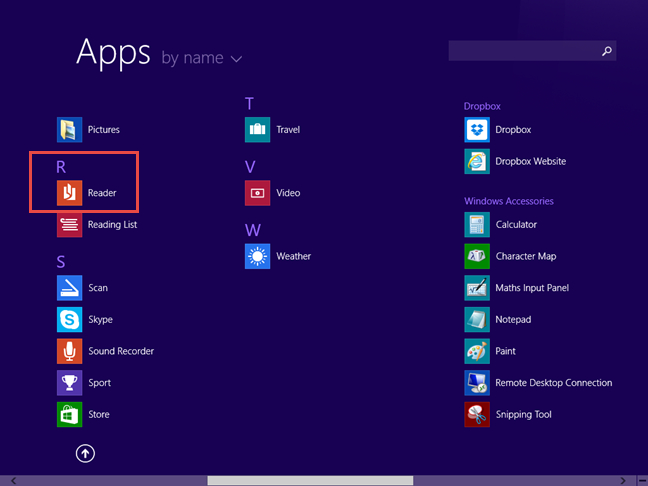Viewport: 648px width, 486px height.
Task: Click the sort dropdown chevron arrow
Action: tap(236, 59)
